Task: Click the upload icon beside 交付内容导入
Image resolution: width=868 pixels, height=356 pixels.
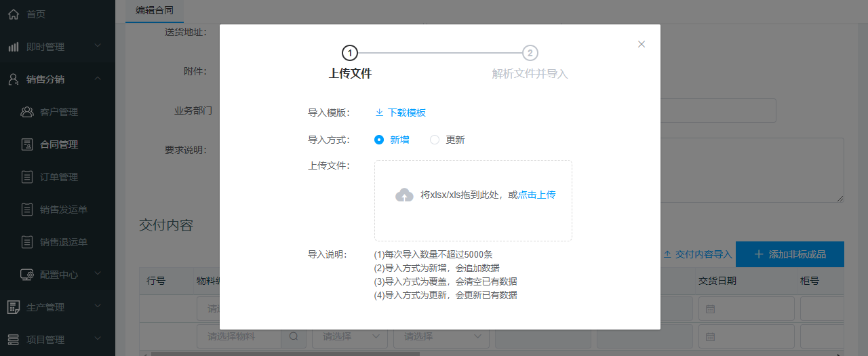Action: (x=667, y=254)
